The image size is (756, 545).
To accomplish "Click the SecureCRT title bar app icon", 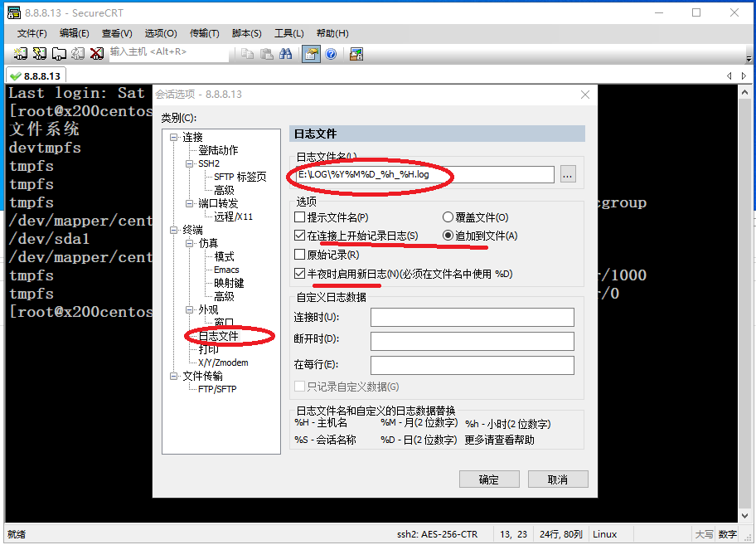I will (14, 12).
